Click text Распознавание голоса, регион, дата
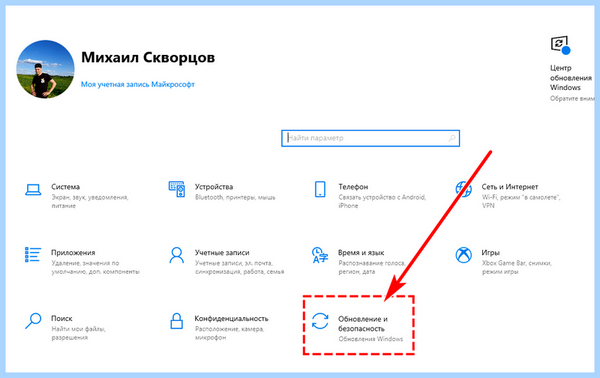This screenshot has width=600, height=378. pos(372,267)
